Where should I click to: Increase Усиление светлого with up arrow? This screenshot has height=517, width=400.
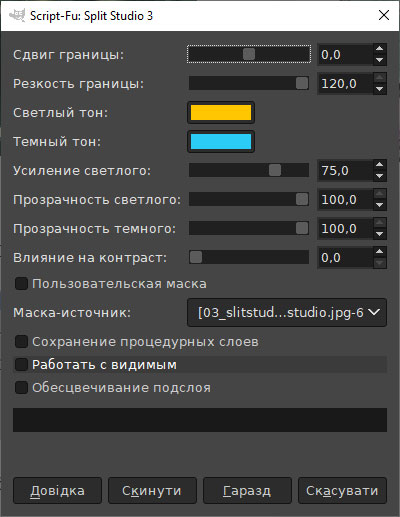point(379,165)
